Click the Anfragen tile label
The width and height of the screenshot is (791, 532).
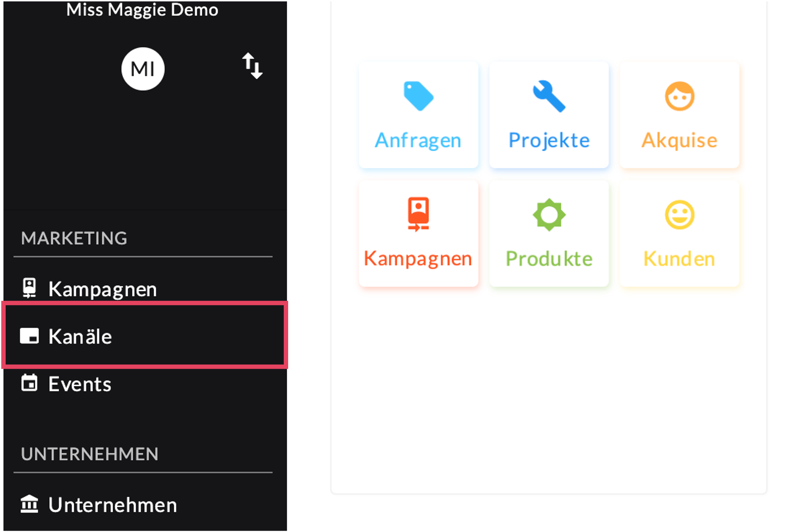tap(418, 141)
